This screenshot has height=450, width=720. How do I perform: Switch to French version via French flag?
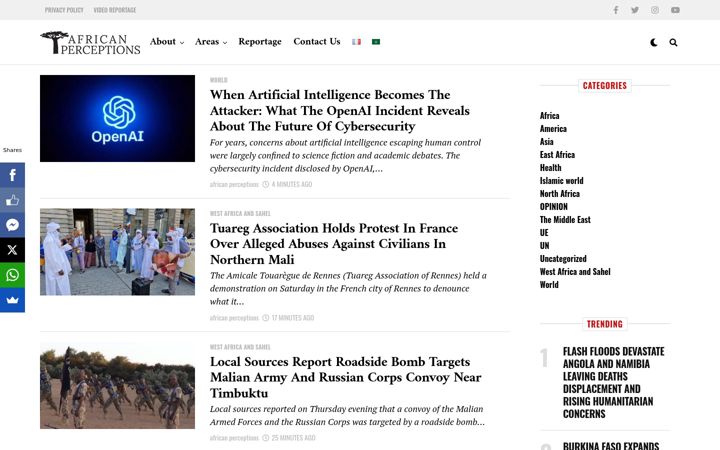tap(356, 42)
